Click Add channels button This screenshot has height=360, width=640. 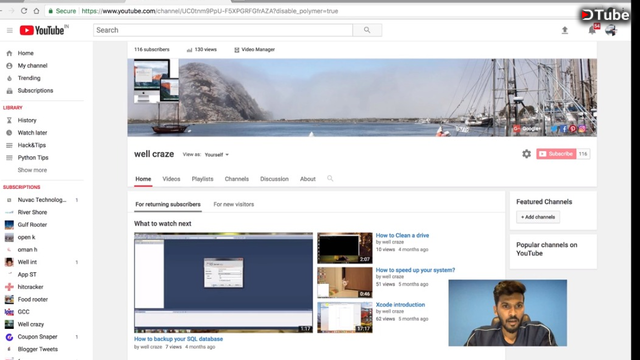(538, 217)
